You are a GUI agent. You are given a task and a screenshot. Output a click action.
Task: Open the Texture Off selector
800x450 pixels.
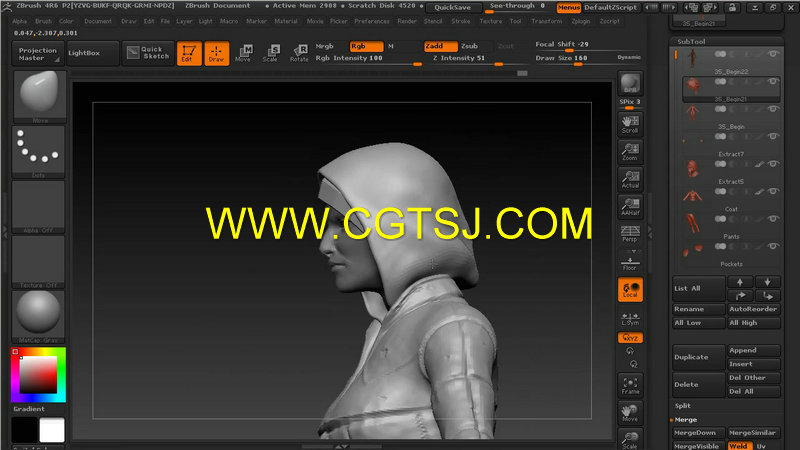[x=39, y=262]
